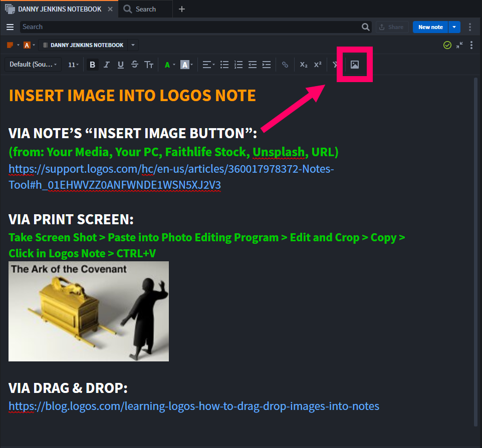Select the Ark of the Covenant image
The width and height of the screenshot is (482, 448).
click(x=89, y=311)
